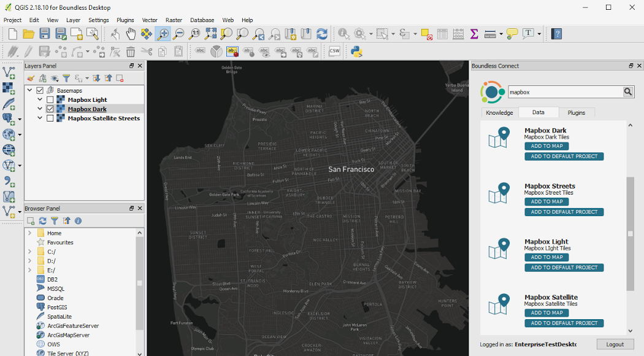Viewport: 644px width, 356px height.
Task: Uncheck the Mapbox Dark layer checkbox
Action: click(x=50, y=109)
